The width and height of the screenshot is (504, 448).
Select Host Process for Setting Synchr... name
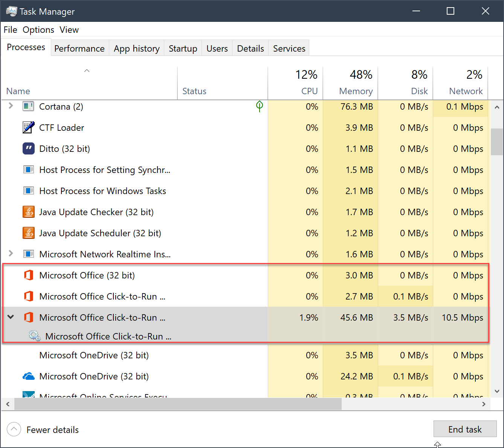click(x=105, y=170)
